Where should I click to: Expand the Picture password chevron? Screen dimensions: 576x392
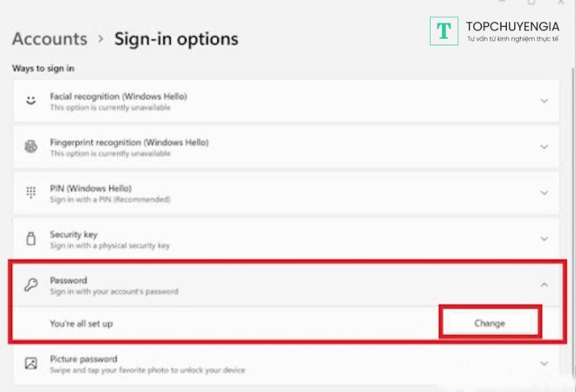point(544,363)
